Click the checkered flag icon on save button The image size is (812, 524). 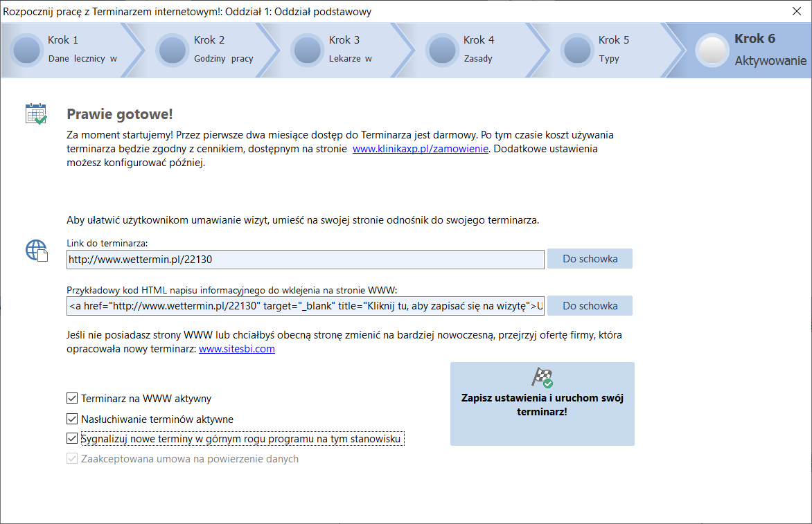click(542, 378)
